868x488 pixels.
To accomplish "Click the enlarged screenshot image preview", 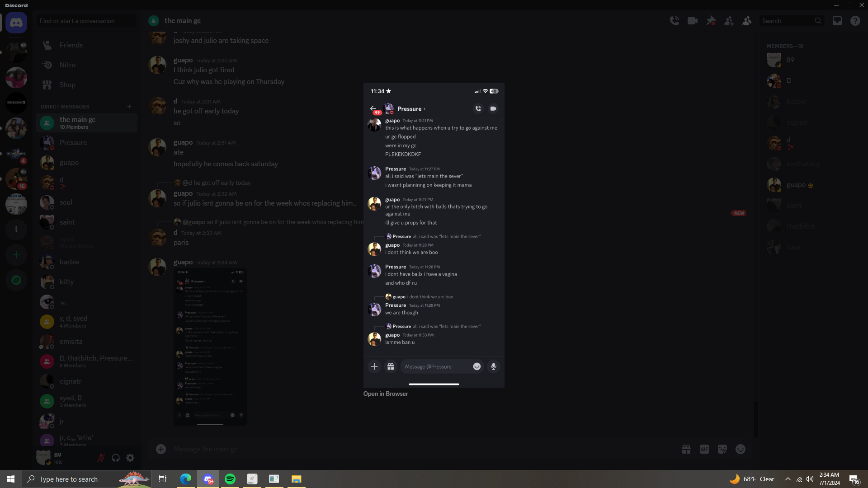I will (x=434, y=235).
